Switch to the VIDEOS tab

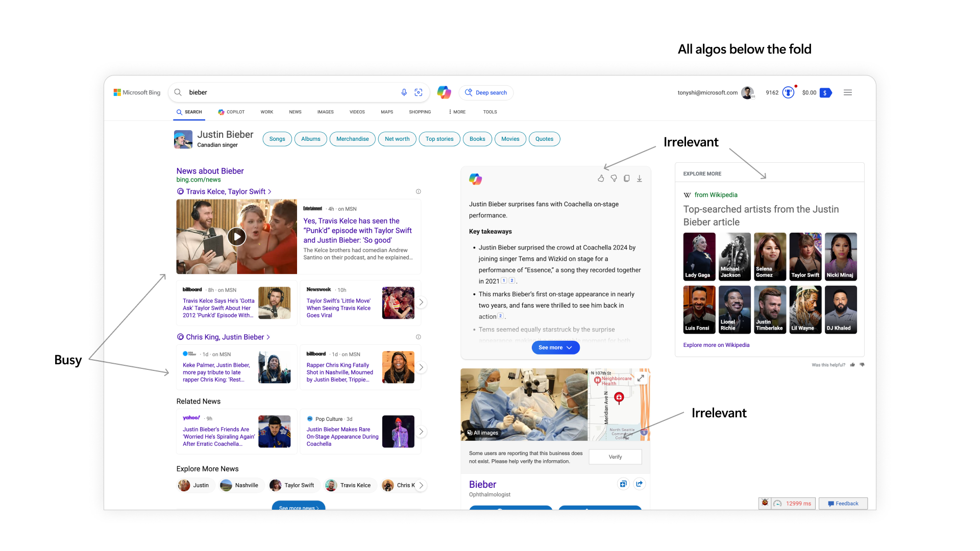(357, 112)
